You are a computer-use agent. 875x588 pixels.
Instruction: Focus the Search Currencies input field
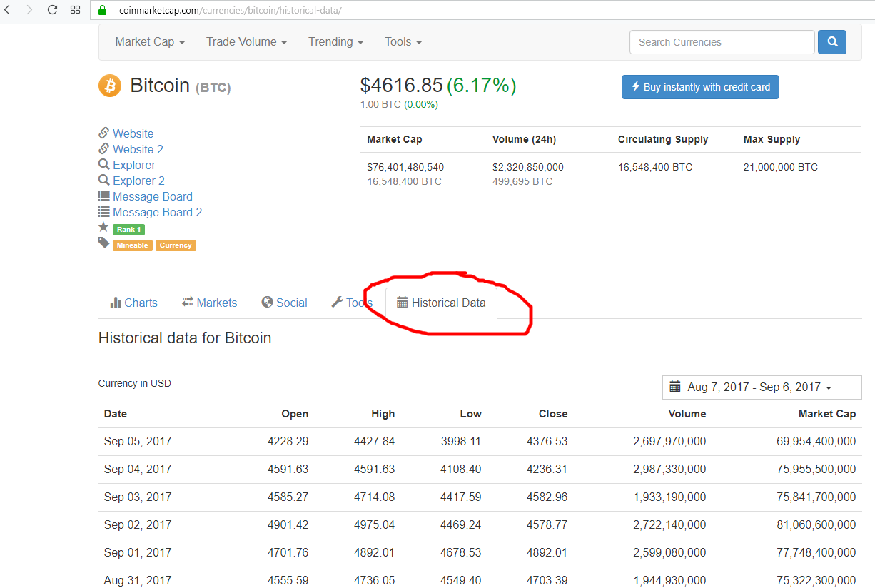point(722,42)
